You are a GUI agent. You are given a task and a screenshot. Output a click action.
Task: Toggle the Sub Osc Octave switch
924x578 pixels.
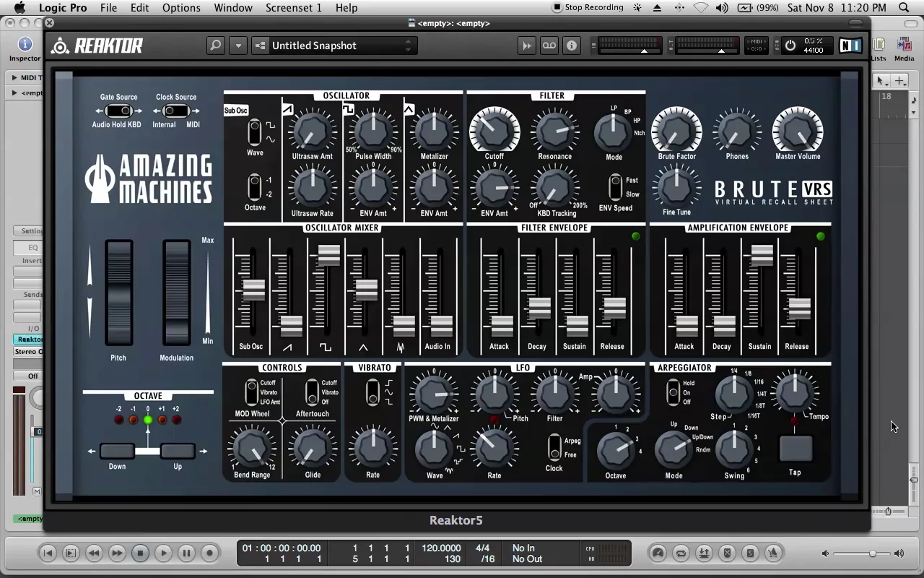(254, 187)
